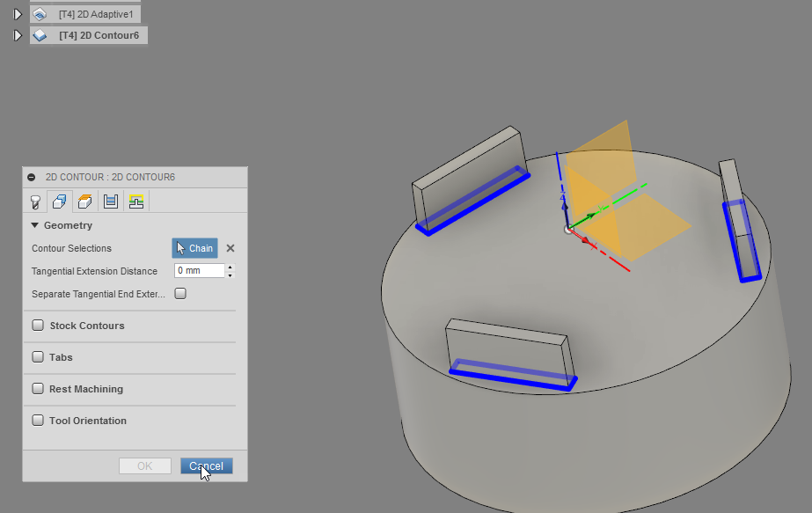The image size is (812, 513).
Task: Click the blue Z axis arrow of the triad
Action: 565,206
